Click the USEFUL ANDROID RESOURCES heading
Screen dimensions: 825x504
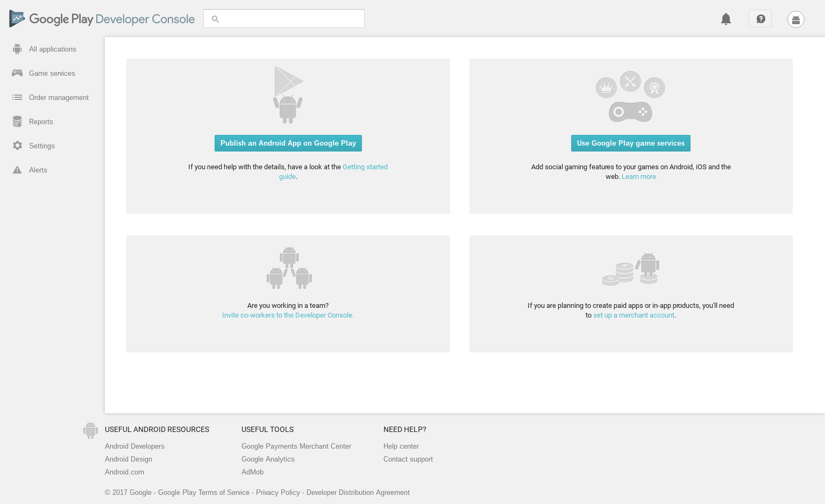(157, 430)
